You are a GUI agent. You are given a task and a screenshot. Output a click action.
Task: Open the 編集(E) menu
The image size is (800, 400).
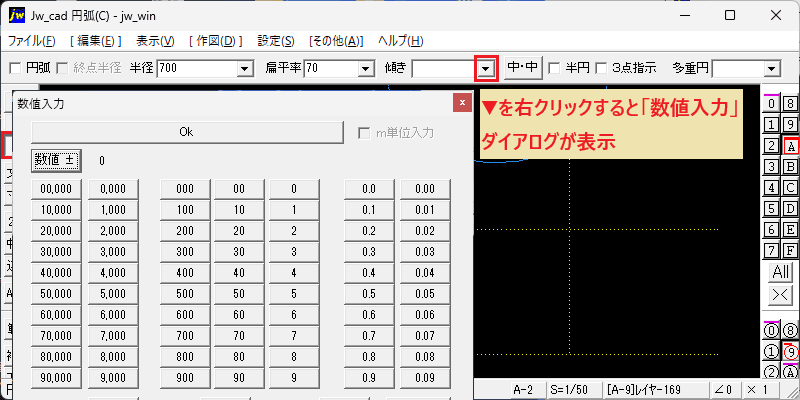(95, 41)
